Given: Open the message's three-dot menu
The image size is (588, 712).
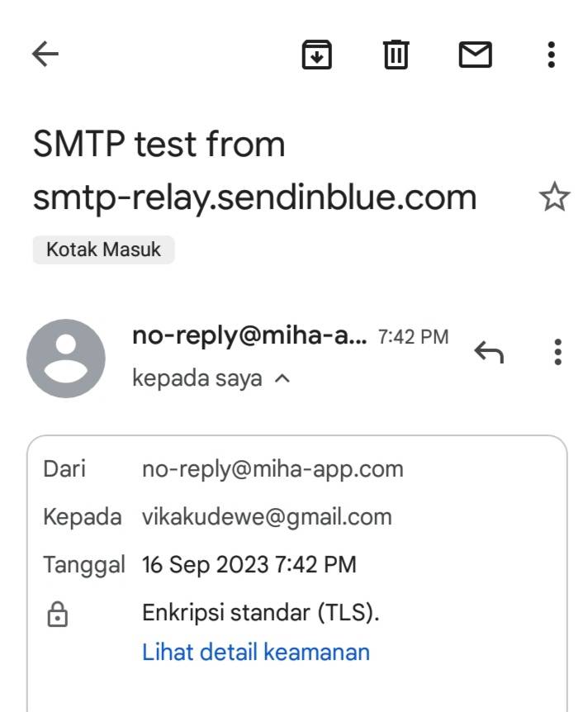Looking at the screenshot, I should click(x=558, y=352).
